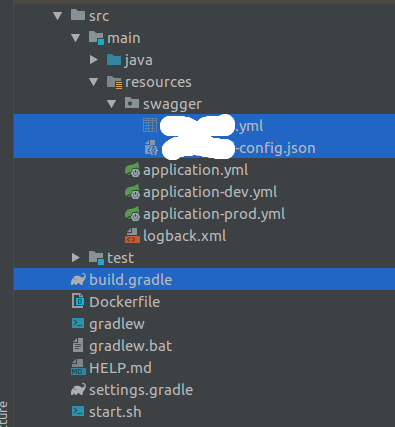Open start.sh script
Viewport: 395px width, 427px height.
click(x=115, y=412)
